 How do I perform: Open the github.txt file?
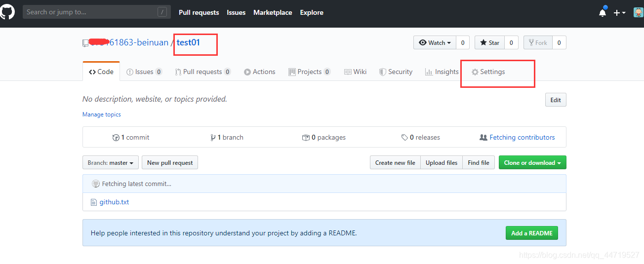[x=114, y=202]
